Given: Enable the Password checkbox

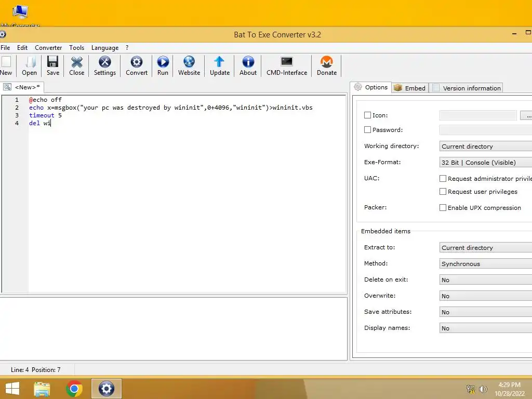Looking at the screenshot, I should point(367,129).
